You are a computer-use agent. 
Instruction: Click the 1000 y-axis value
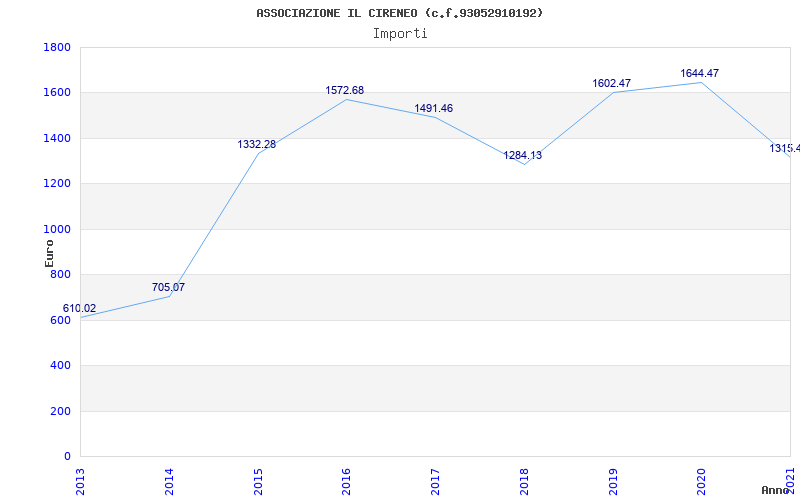pyautogui.click(x=57, y=230)
